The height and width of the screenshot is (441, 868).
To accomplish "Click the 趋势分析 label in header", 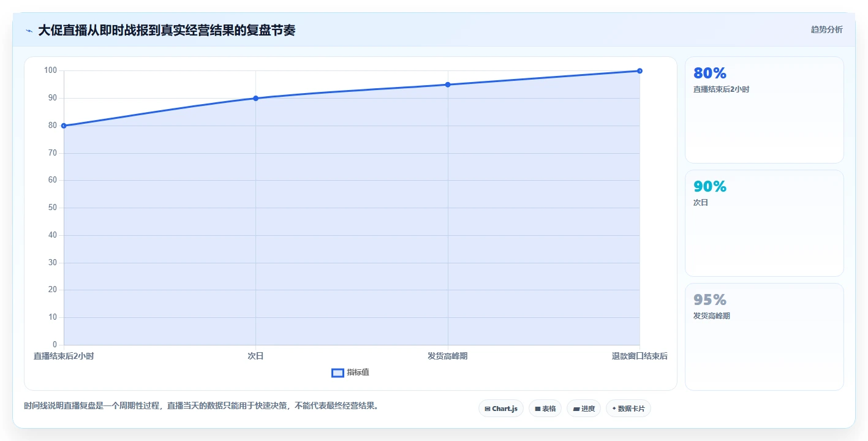I will coord(826,29).
